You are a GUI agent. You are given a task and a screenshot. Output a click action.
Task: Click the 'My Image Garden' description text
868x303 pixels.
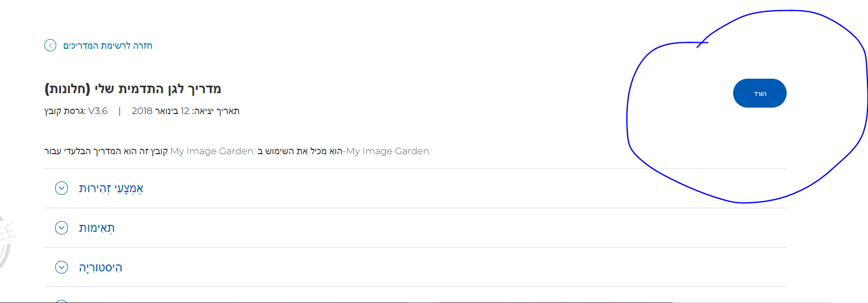click(x=212, y=151)
